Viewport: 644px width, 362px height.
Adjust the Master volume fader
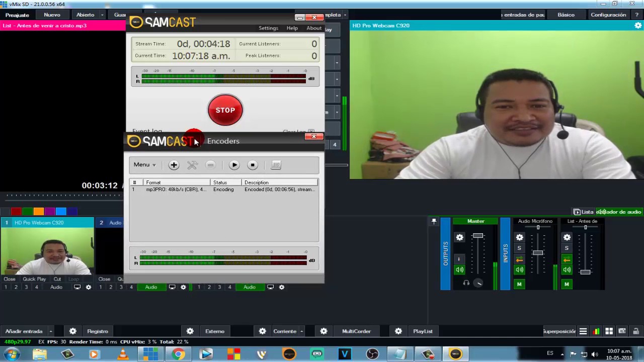pyautogui.click(x=478, y=236)
